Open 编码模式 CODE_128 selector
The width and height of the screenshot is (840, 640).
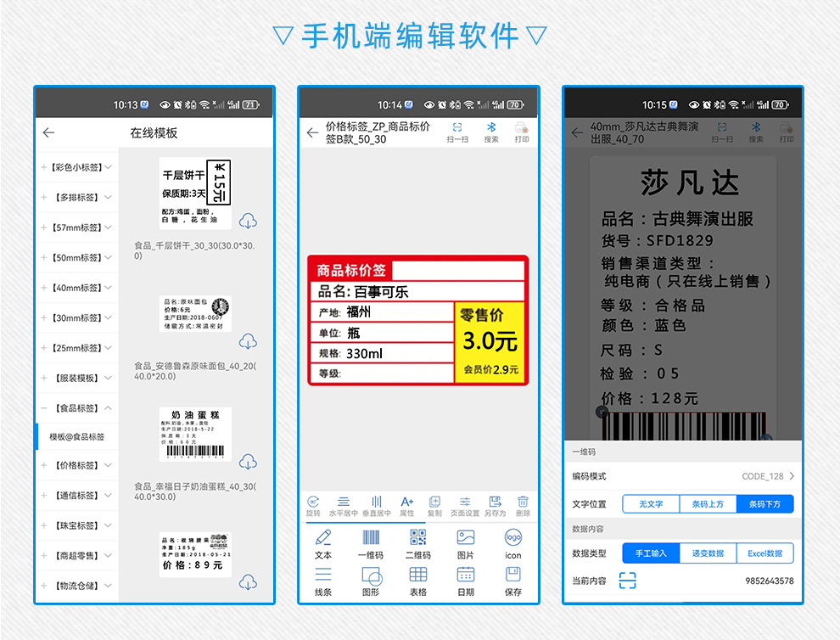[x=683, y=476]
